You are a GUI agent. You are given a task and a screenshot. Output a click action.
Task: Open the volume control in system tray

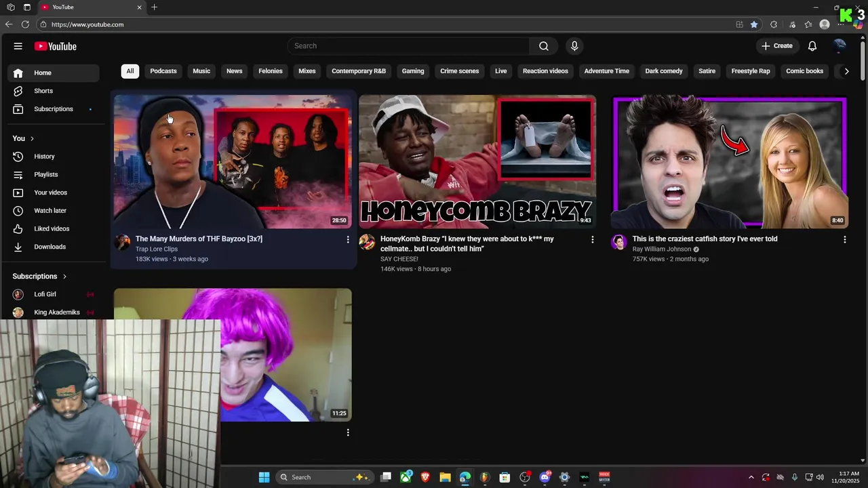820,477
